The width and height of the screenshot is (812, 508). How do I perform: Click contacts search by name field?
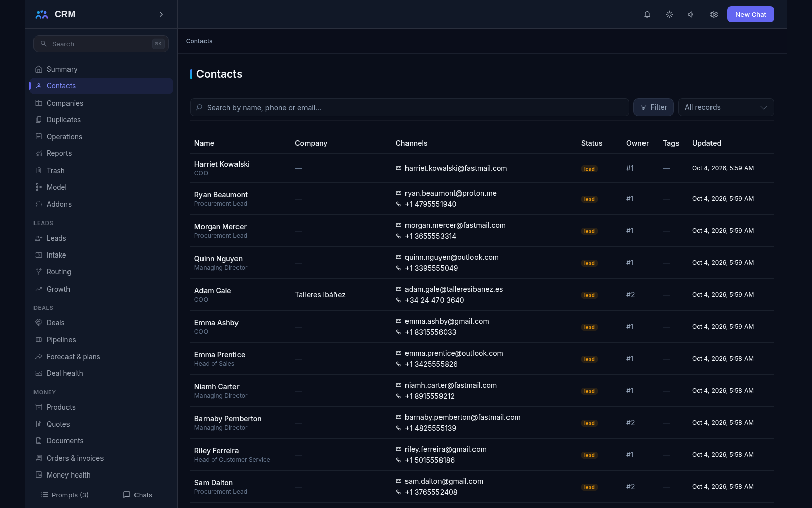tap(410, 107)
